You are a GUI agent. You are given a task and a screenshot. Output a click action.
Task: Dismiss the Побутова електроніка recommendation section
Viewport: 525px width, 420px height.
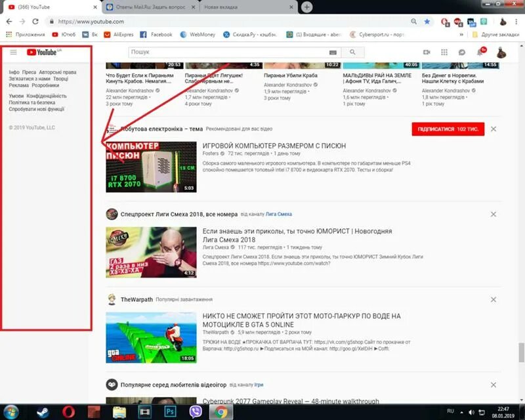tap(493, 129)
